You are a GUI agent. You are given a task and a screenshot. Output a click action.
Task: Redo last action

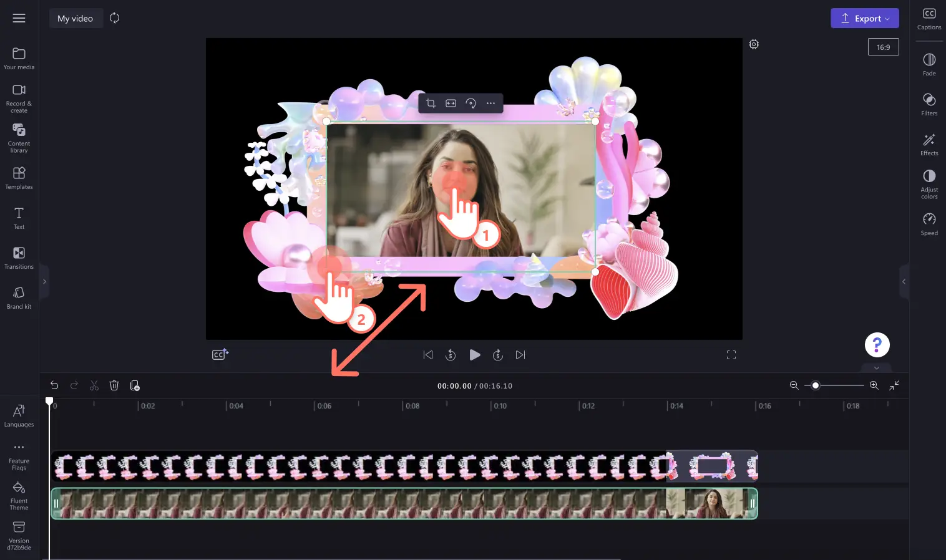(74, 385)
